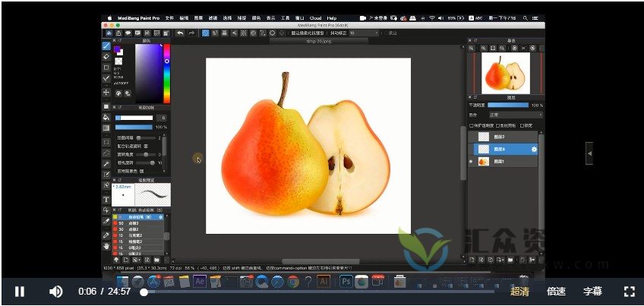Click the pear thumbnail in navigator panel
Viewport: 644px width, 306px height.
point(506,73)
